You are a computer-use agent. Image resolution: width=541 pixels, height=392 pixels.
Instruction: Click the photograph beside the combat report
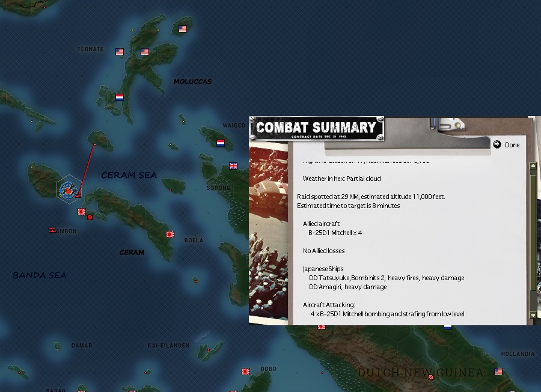(269, 231)
